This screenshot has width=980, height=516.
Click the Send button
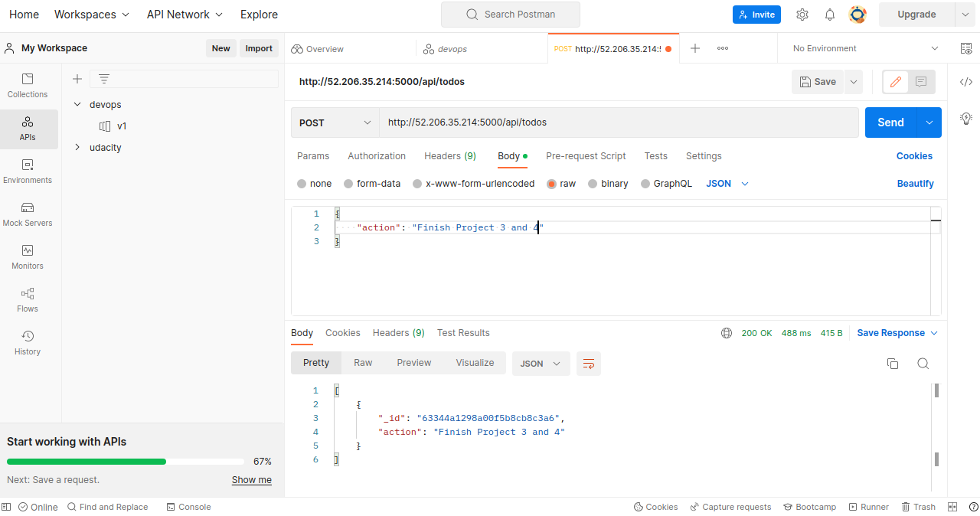891,122
